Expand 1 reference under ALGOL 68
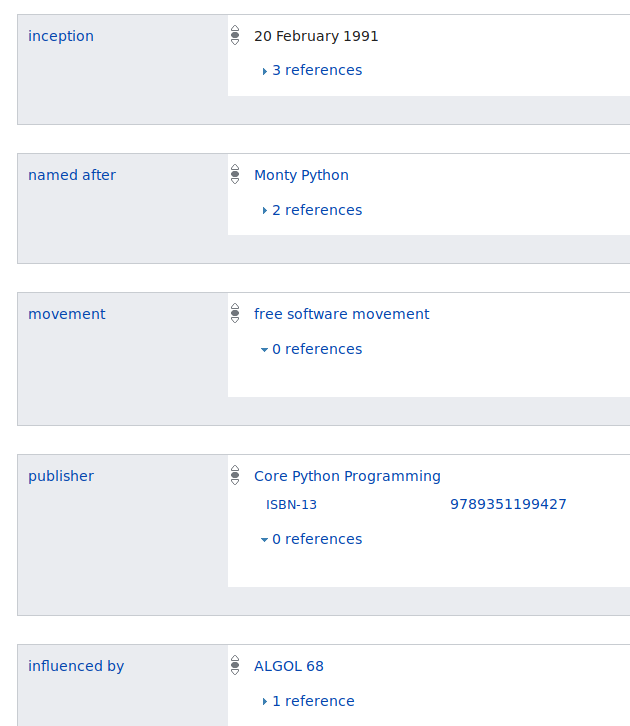Screen dimensions: 630x726 [x=312, y=701]
